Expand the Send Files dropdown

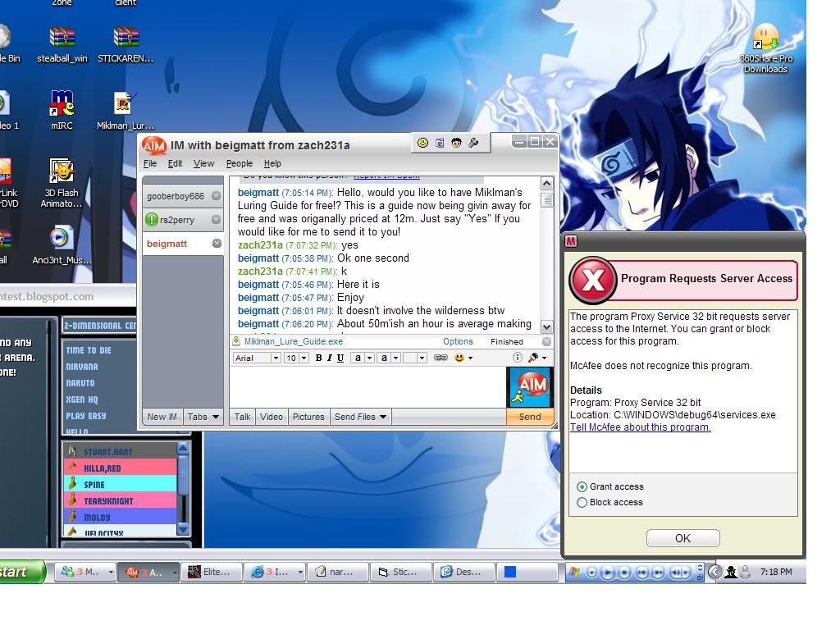(x=383, y=417)
